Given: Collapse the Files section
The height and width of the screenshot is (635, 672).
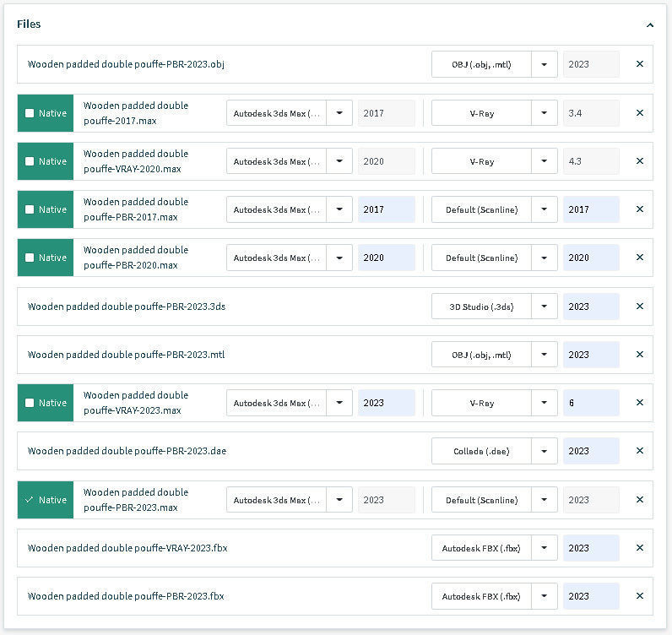Looking at the screenshot, I should tap(650, 25).
